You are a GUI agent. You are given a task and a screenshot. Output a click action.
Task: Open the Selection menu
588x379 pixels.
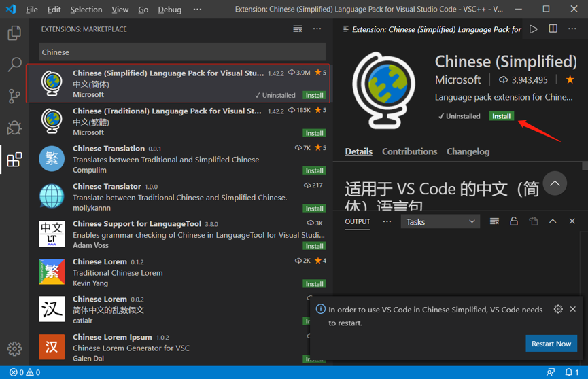(x=86, y=10)
